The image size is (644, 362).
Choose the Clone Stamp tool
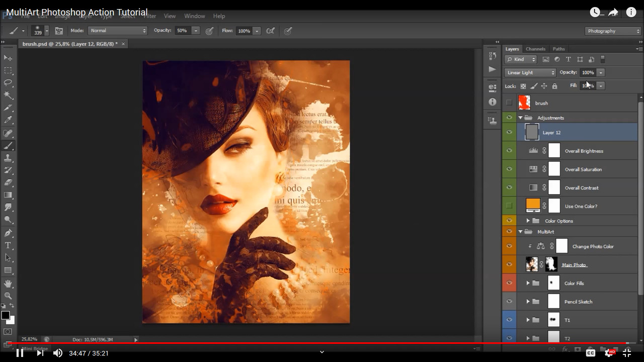(x=8, y=158)
